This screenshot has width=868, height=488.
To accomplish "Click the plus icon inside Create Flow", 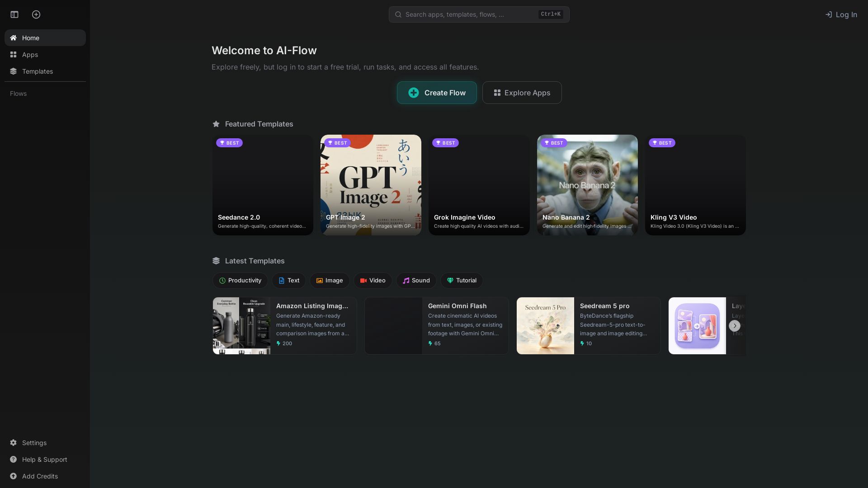I will 414,93.
